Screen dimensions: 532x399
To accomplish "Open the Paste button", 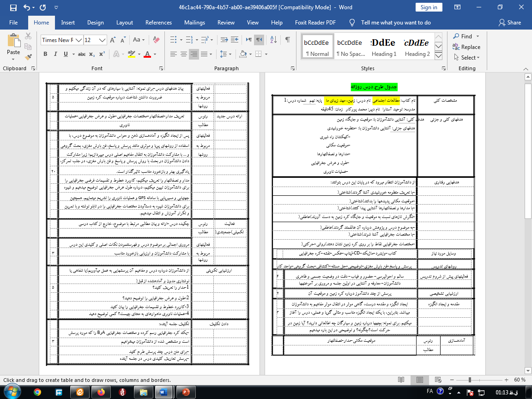I will [13, 47].
